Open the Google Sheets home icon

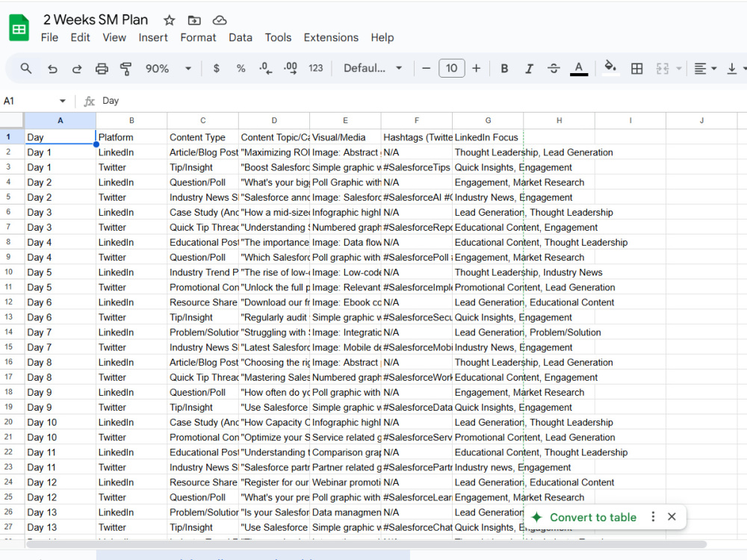point(19,28)
